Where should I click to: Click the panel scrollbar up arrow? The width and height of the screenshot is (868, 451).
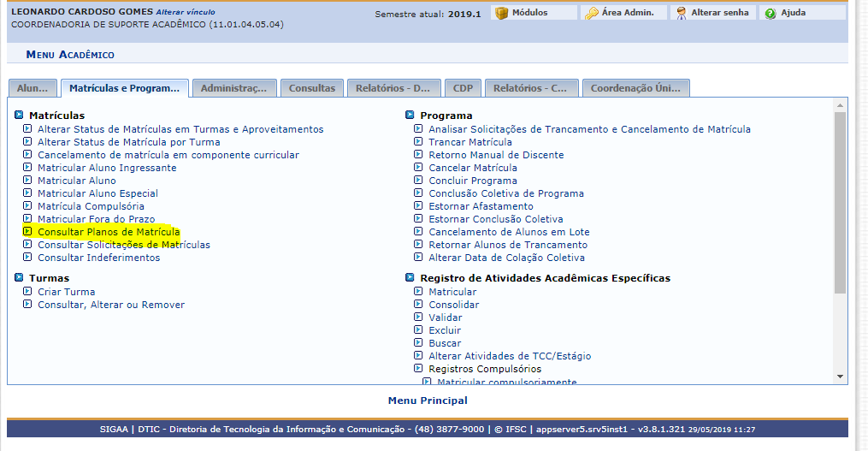[841, 104]
